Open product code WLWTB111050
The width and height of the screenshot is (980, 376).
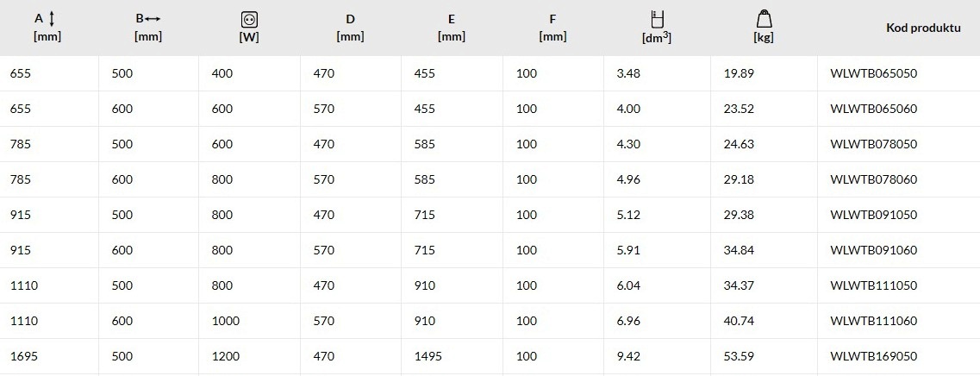coord(874,285)
